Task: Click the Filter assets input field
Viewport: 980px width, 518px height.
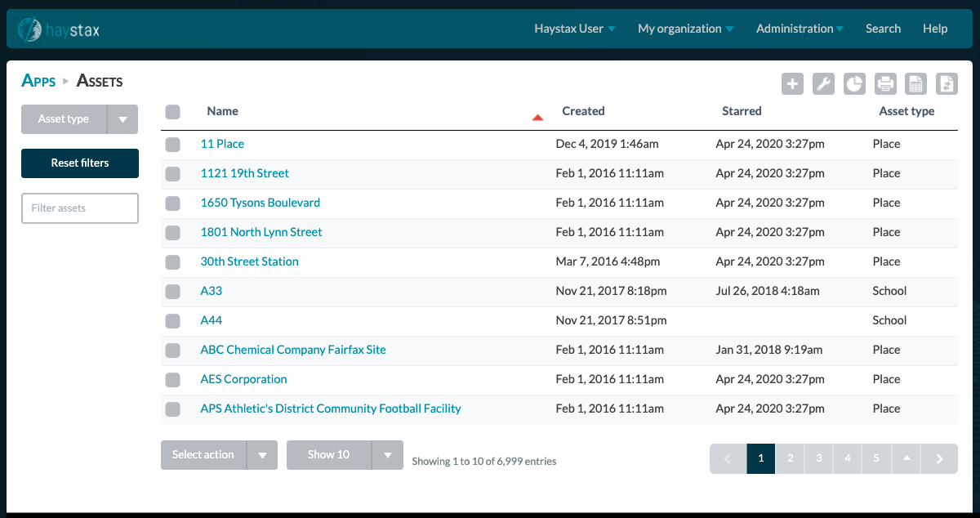Action: coord(79,208)
